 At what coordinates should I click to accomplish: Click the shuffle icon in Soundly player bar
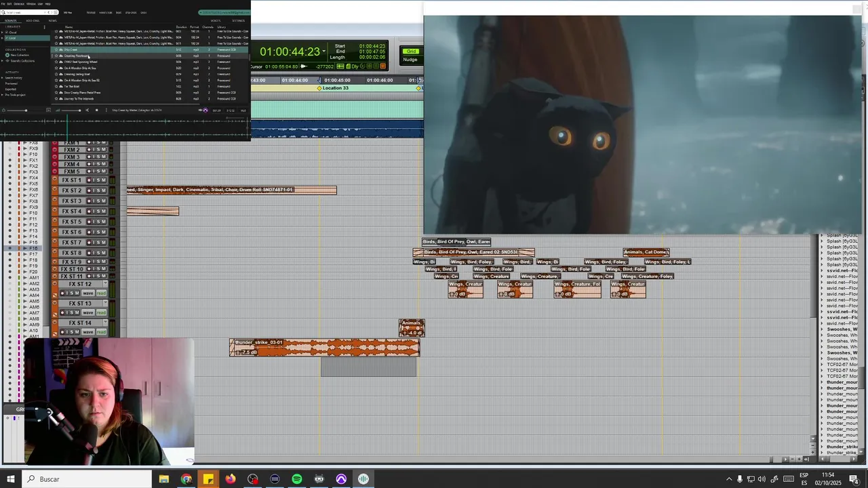(x=87, y=110)
